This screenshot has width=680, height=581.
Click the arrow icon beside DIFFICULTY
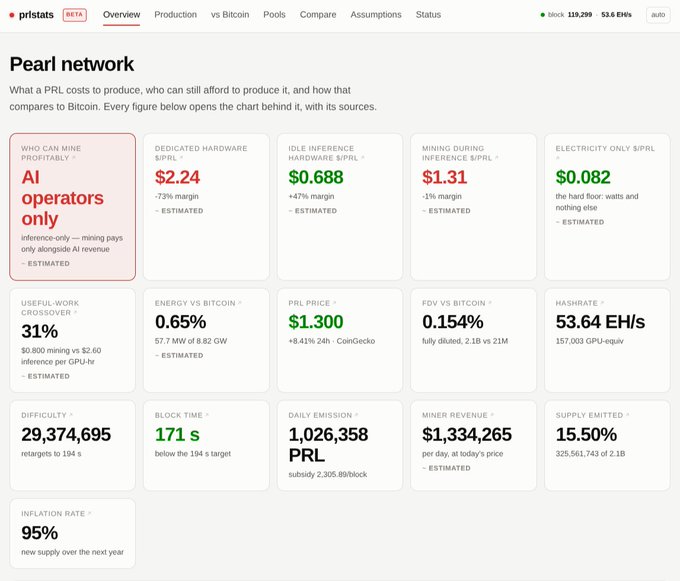tap(71, 415)
